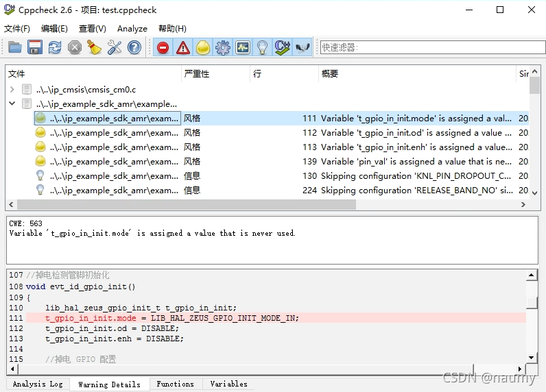Select the line 224 RELEASE_BAND_NO info row

[281, 191]
